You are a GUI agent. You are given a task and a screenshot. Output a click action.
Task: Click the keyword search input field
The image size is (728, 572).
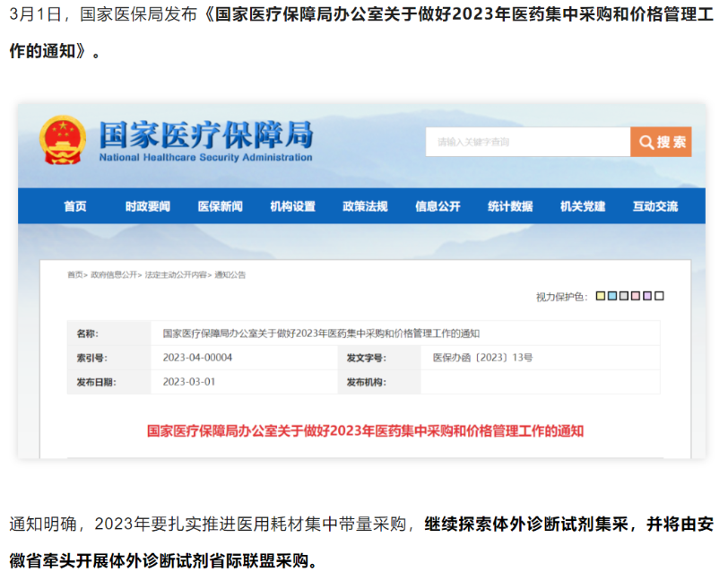pos(528,142)
